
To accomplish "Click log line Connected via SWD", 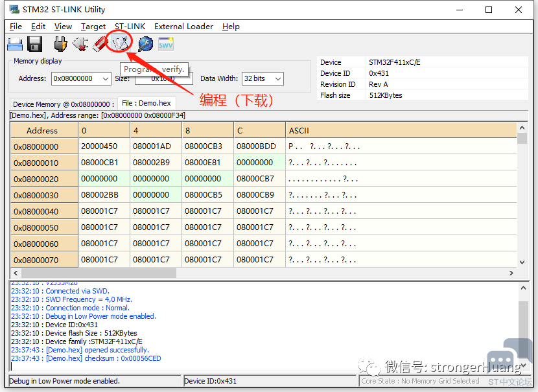I will (60, 291).
